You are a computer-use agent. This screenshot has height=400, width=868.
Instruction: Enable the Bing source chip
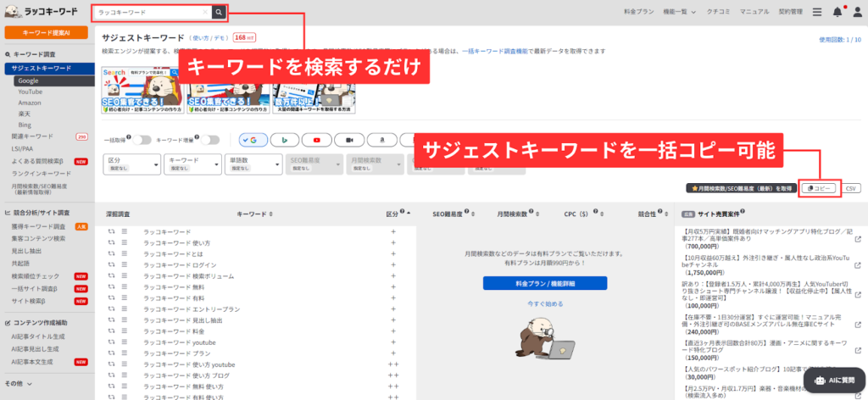point(285,141)
